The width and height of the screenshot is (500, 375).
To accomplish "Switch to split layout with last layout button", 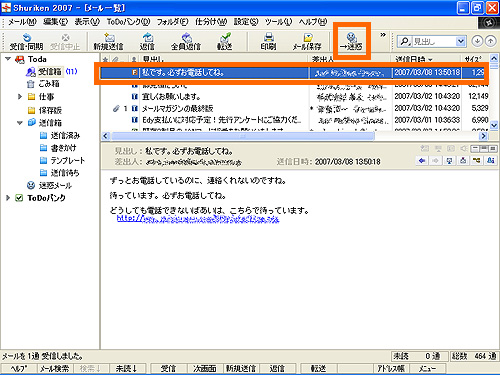I will click(x=493, y=149).
